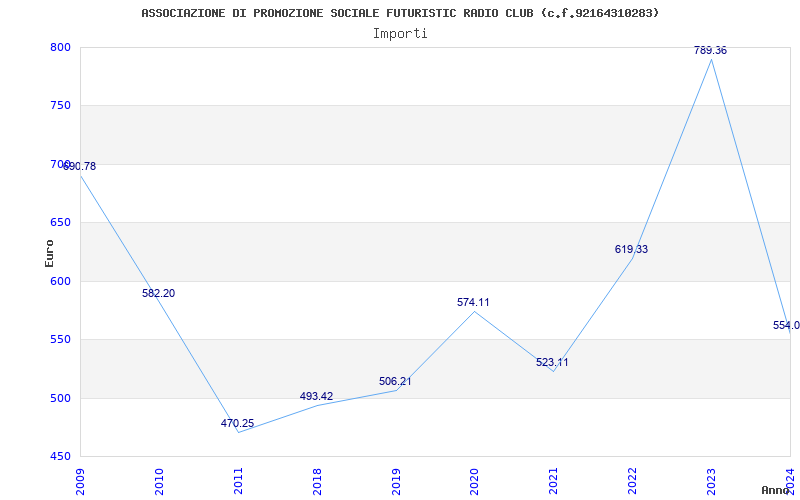Click the partially cut 554.0 data value
Screen dimensions: 800x500
tap(786, 326)
